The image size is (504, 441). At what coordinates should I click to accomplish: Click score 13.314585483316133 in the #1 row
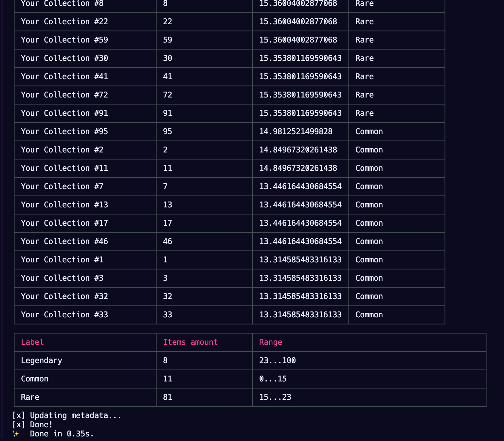300,260
